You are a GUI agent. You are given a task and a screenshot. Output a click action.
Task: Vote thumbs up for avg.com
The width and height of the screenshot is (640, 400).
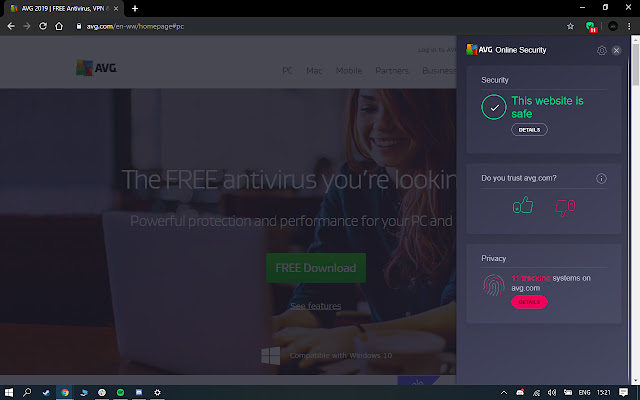pos(523,205)
